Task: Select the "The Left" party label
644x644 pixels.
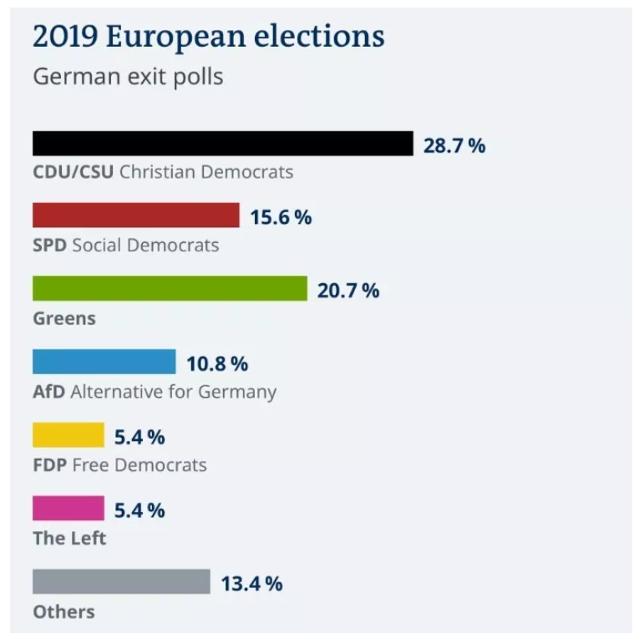Action: tap(69, 538)
